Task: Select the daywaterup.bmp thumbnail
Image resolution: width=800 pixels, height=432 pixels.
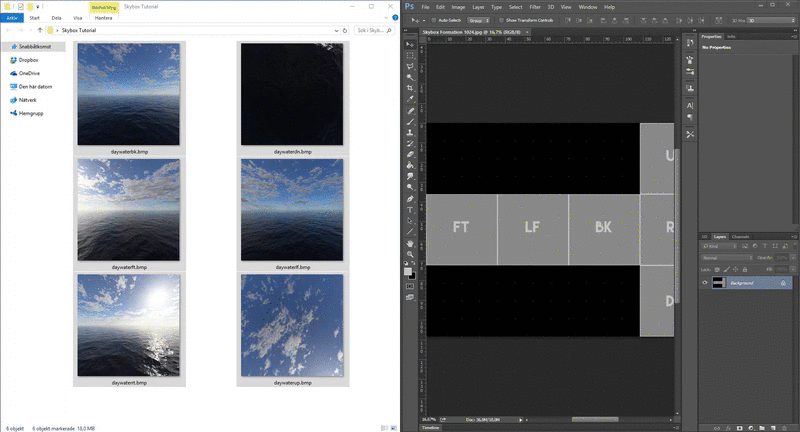Action: tap(292, 329)
